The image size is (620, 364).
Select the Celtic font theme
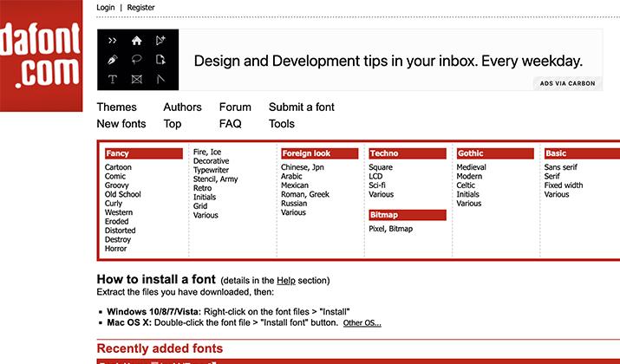[466, 185]
